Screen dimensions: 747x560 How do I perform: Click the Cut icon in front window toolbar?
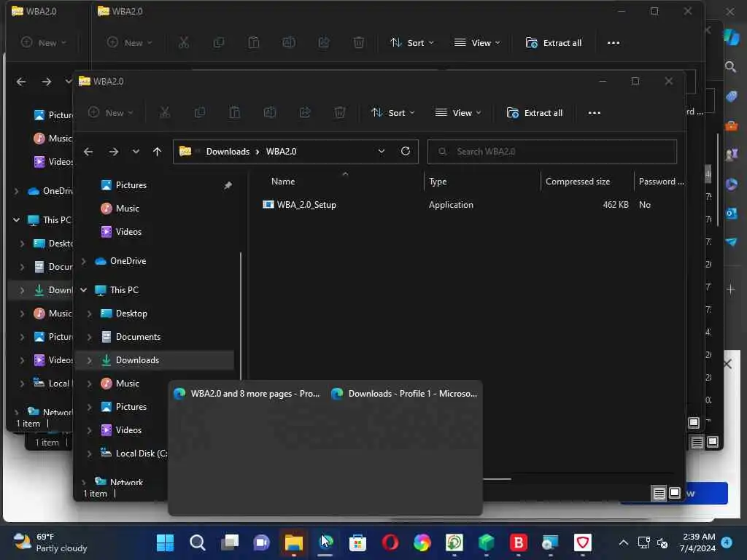(165, 113)
